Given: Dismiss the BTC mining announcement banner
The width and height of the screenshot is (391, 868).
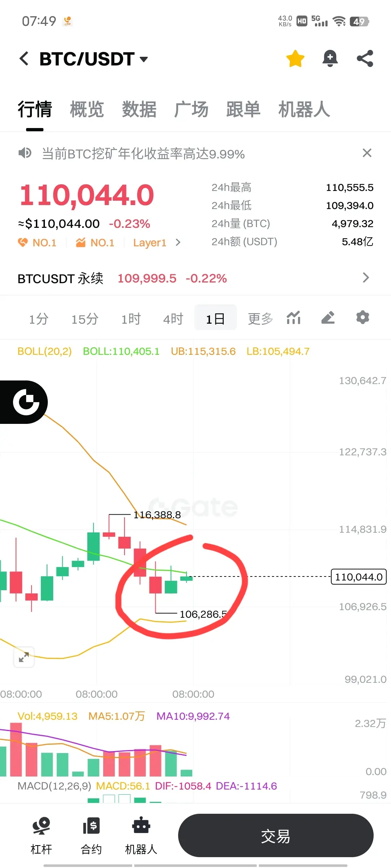Looking at the screenshot, I should click(367, 153).
